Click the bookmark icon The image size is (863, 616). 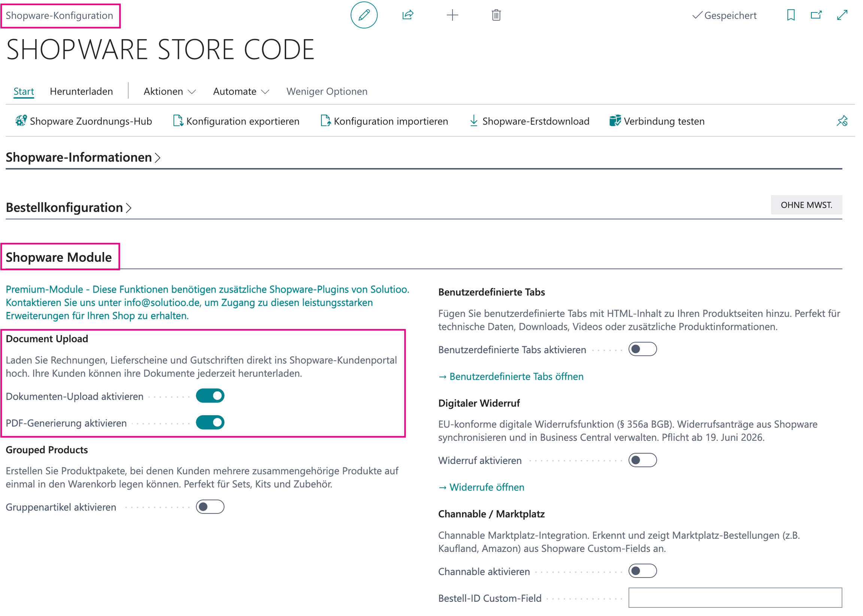790,15
